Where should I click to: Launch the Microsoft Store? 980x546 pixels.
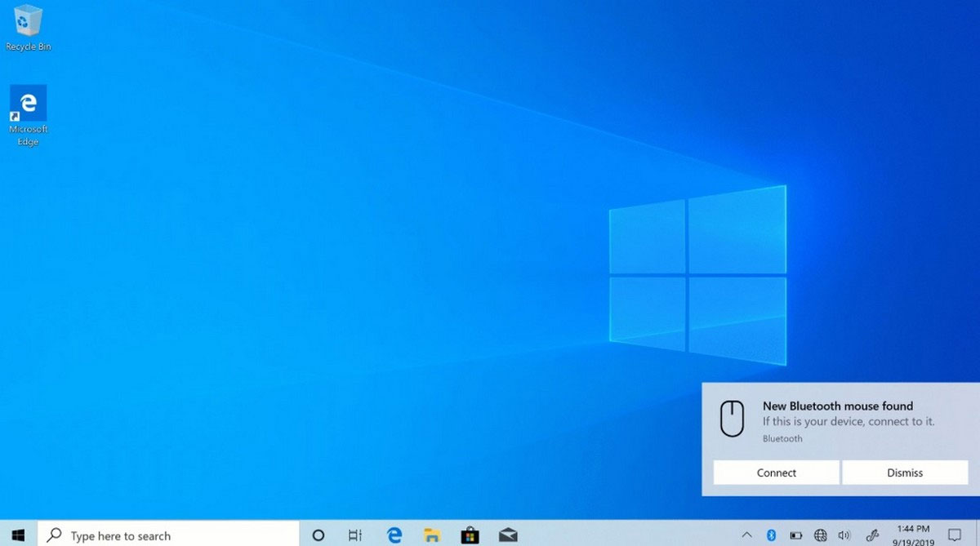(x=470, y=535)
